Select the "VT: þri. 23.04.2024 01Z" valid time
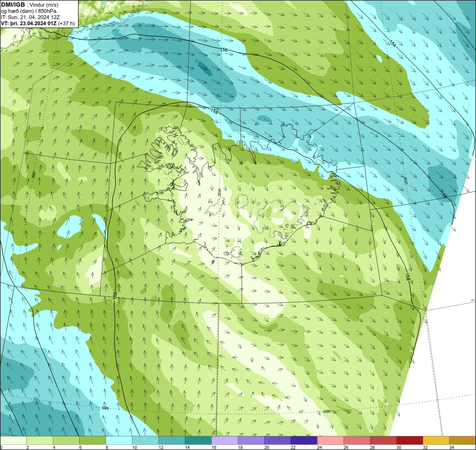Viewport: 476px width, 450px height. point(29,23)
